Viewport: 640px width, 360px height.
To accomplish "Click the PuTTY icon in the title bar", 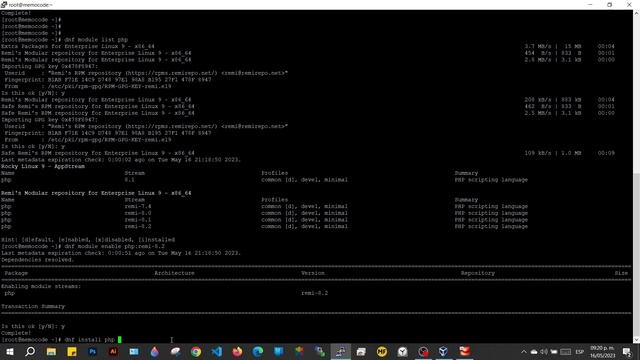I will tap(4, 4).
